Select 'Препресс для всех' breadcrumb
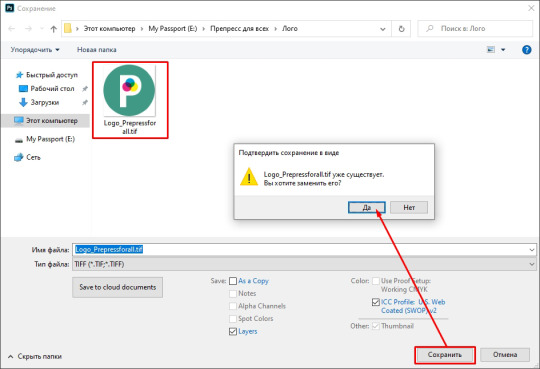 point(239,29)
